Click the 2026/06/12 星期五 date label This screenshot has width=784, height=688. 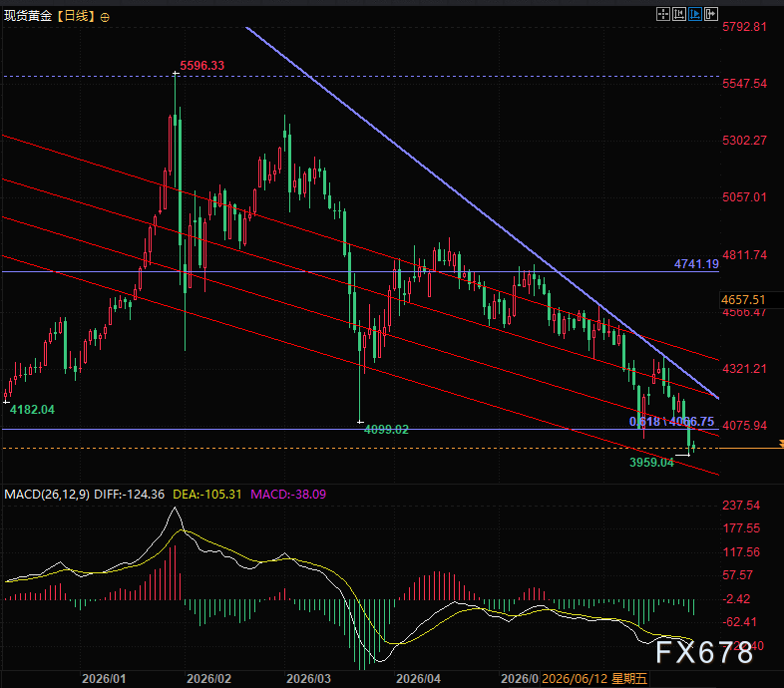tap(594, 679)
